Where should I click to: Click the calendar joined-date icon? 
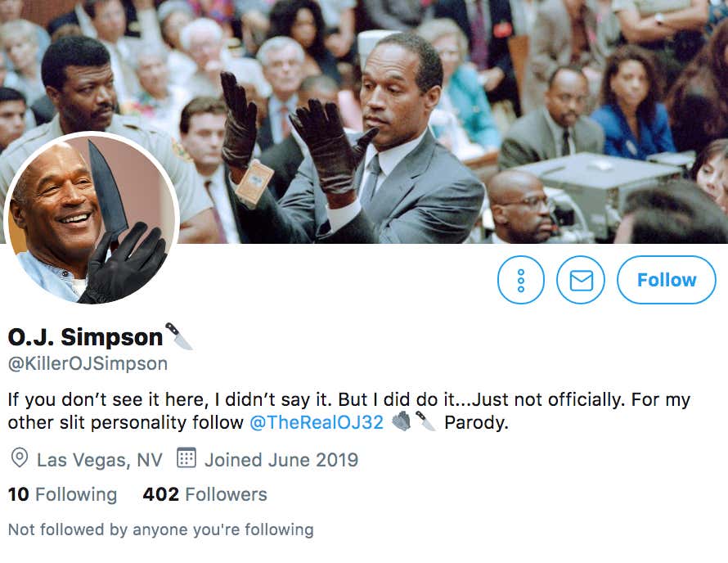(186, 457)
